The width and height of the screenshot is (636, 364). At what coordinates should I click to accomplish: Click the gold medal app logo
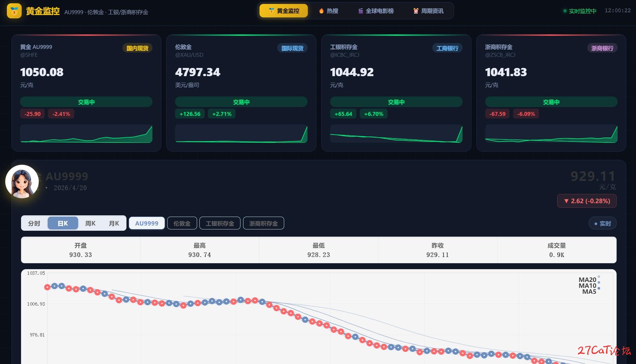tap(14, 11)
